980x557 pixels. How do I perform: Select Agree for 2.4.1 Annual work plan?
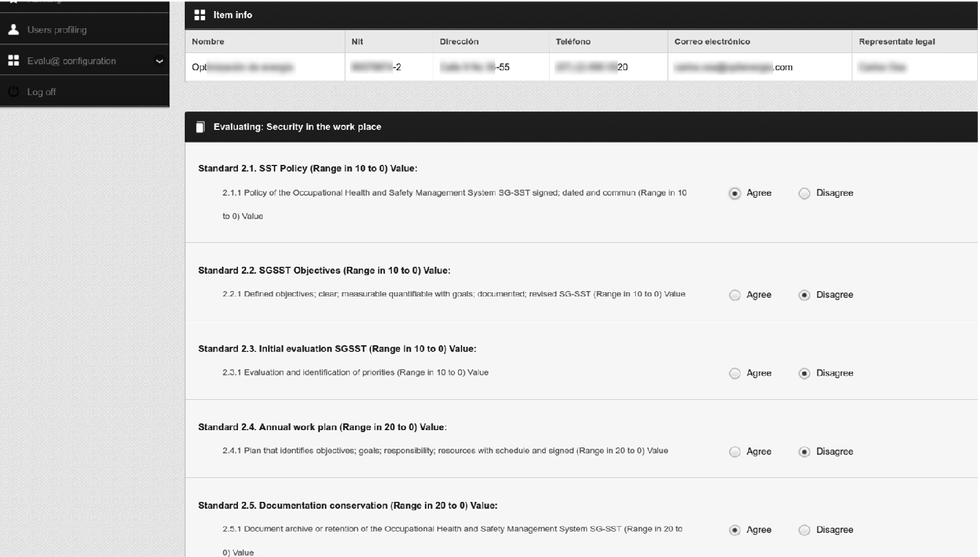coord(735,452)
